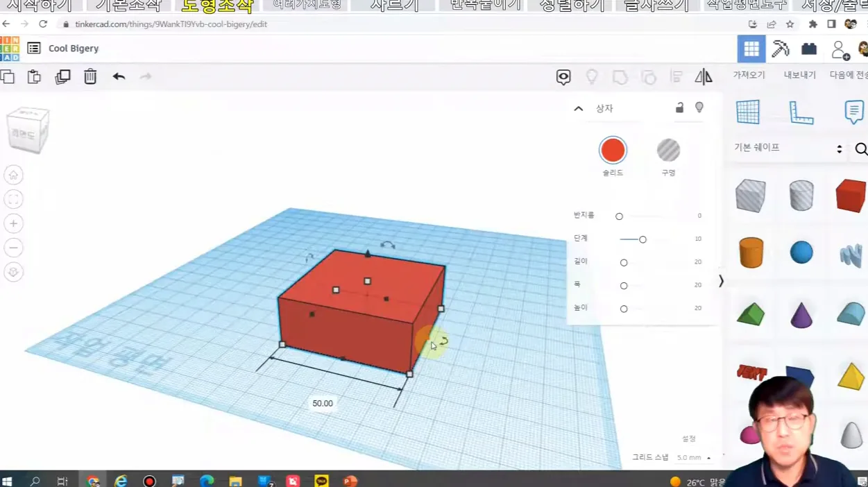Open the PowerPoint taskbar icon
The image size is (868, 487).
(x=350, y=481)
